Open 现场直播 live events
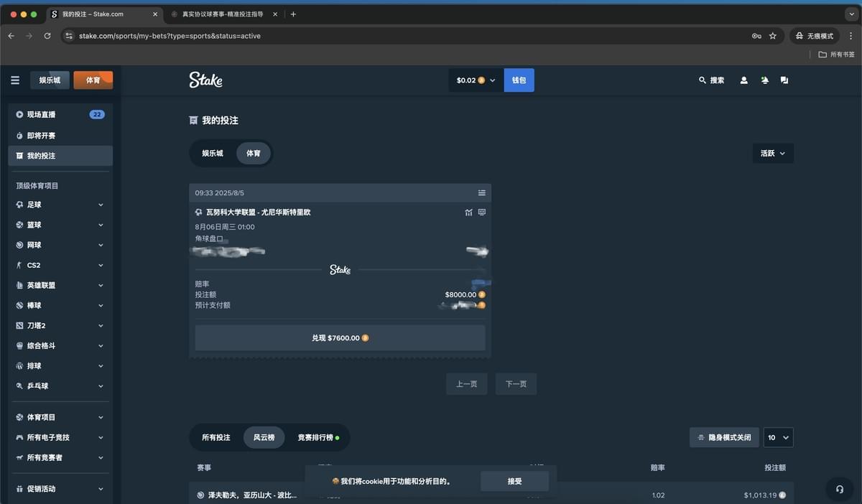This screenshot has height=504, width=862. pyautogui.click(x=60, y=115)
